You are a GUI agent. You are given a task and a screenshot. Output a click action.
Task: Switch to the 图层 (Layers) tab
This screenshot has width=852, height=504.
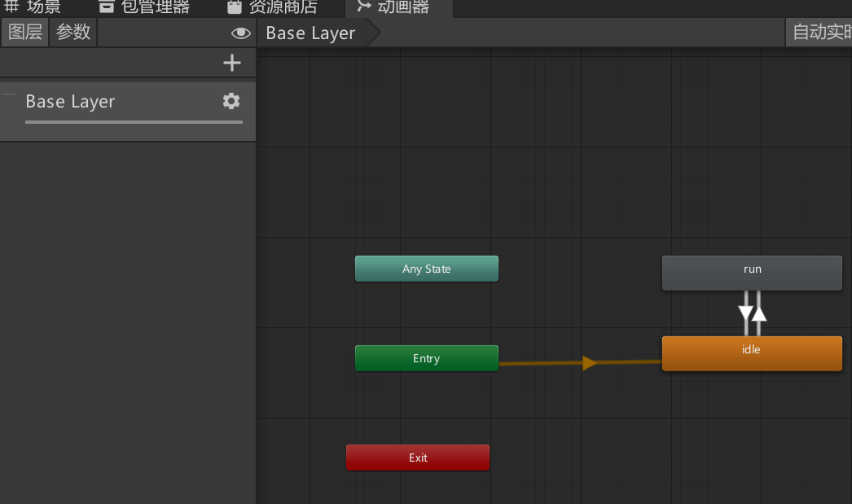click(x=25, y=32)
